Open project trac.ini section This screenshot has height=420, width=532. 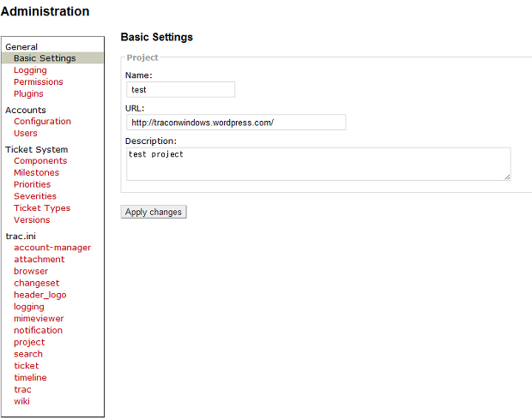tap(29, 343)
